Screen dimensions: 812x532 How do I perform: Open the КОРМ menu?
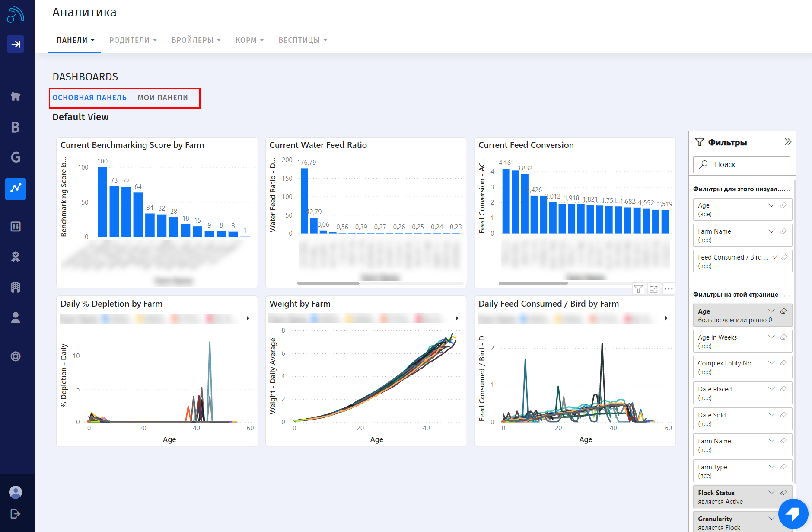click(x=249, y=40)
